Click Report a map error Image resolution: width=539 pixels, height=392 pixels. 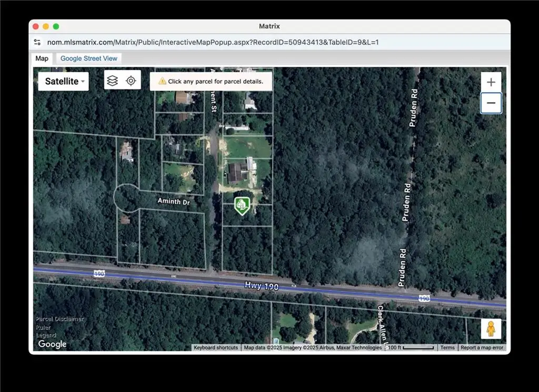pyautogui.click(x=482, y=347)
